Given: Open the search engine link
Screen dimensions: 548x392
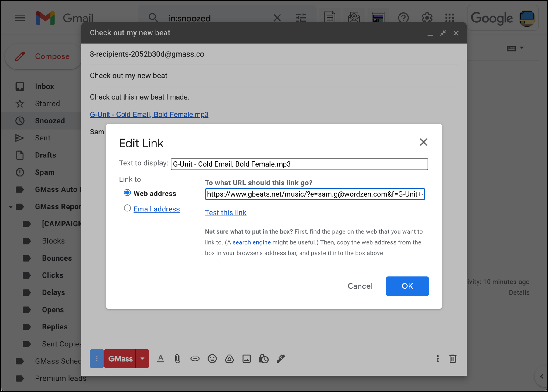Looking at the screenshot, I should tap(252, 242).
